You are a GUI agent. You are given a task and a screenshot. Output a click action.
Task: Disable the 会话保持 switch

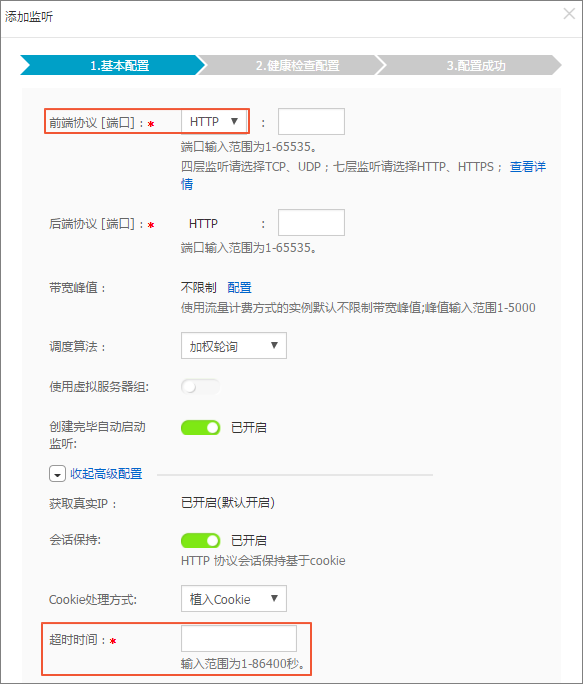tap(201, 541)
